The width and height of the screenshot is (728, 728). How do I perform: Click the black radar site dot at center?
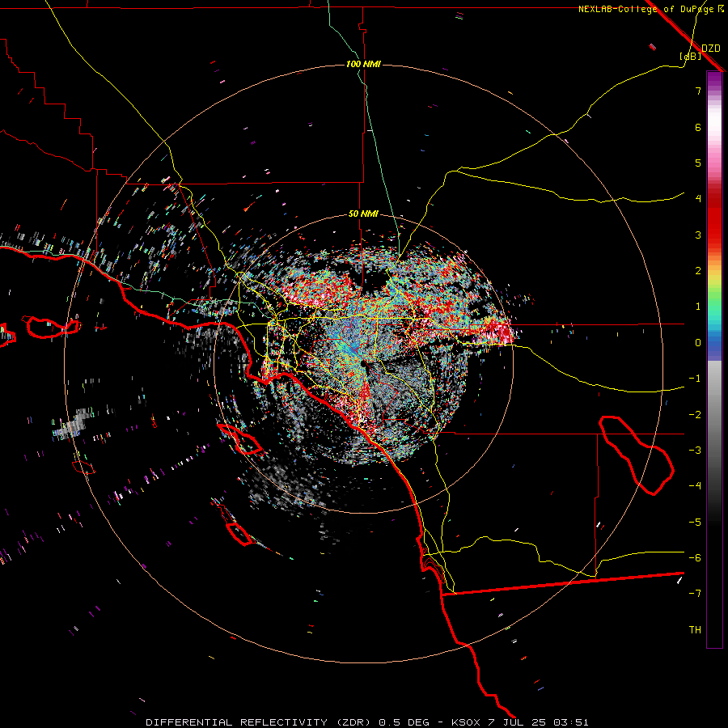coord(363,365)
